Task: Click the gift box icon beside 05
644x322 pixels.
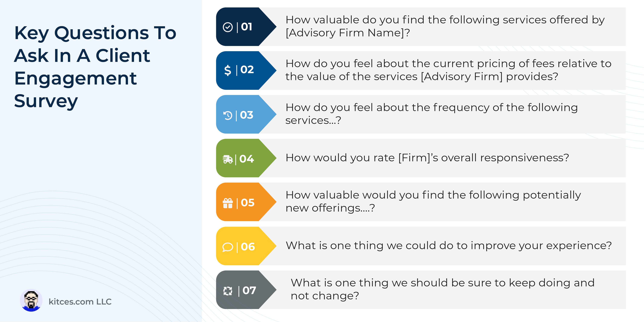Action: tap(227, 203)
